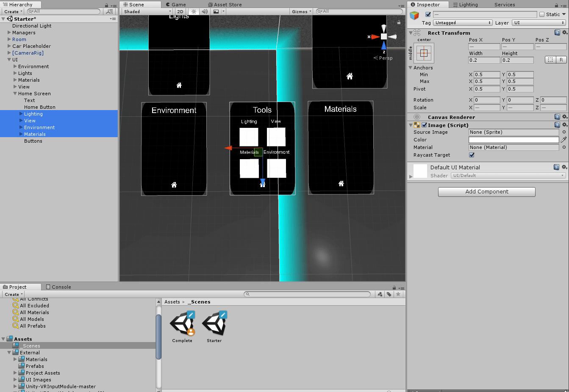Toggle the 2D view button
The width and height of the screenshot is (569, 392).
(180, 11)
